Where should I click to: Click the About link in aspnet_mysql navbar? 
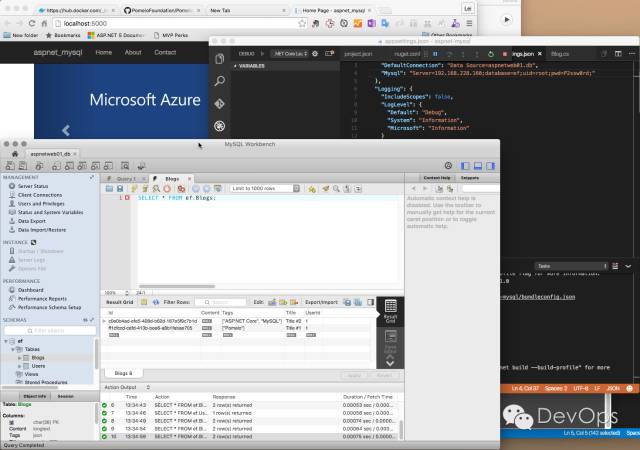(133, 52)
